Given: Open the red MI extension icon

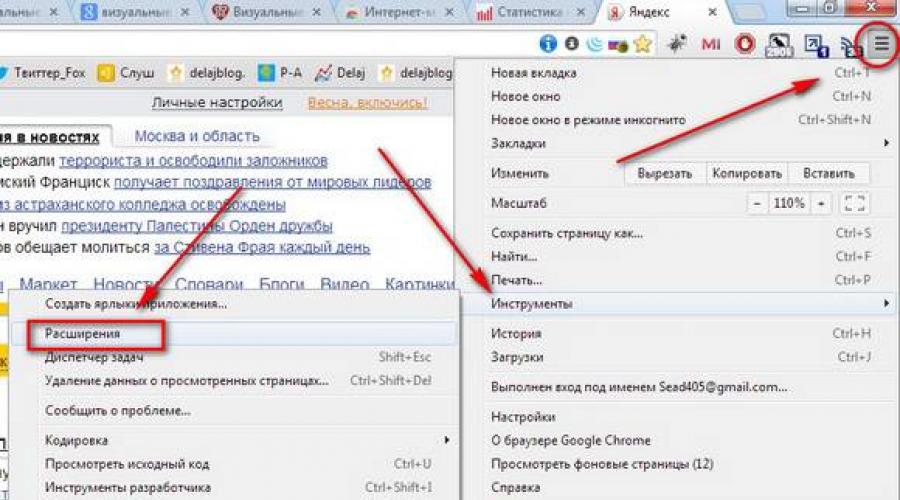Looking at the screenshot, I should tap(711, 44).
